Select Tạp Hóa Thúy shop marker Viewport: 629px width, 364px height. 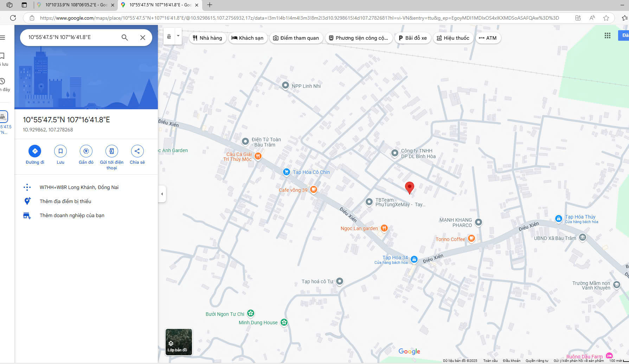tap(559, 219)
